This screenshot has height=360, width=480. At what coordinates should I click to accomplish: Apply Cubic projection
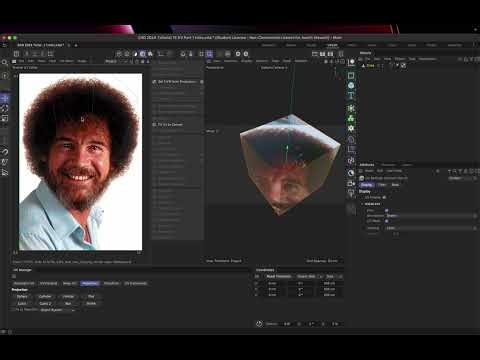22,304
